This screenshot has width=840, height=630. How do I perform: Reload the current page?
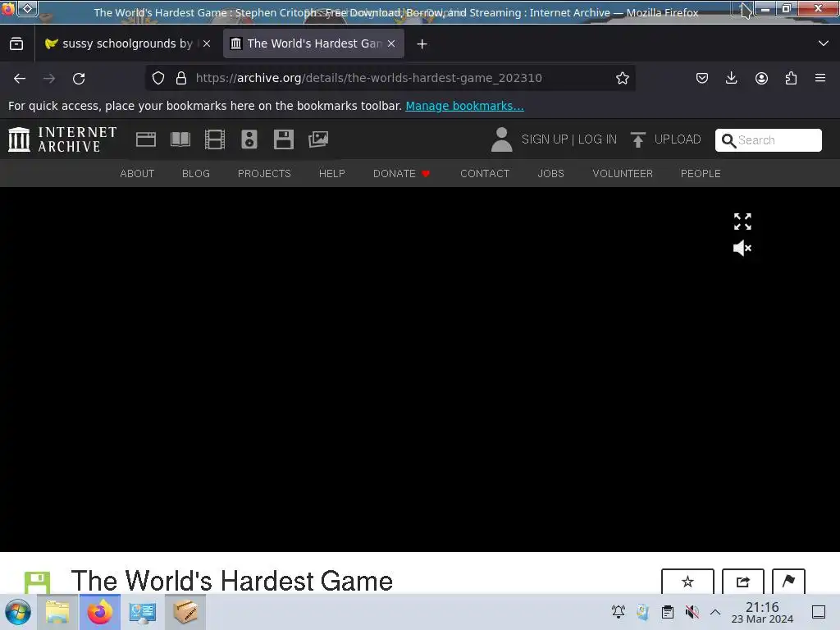point(79,78)
